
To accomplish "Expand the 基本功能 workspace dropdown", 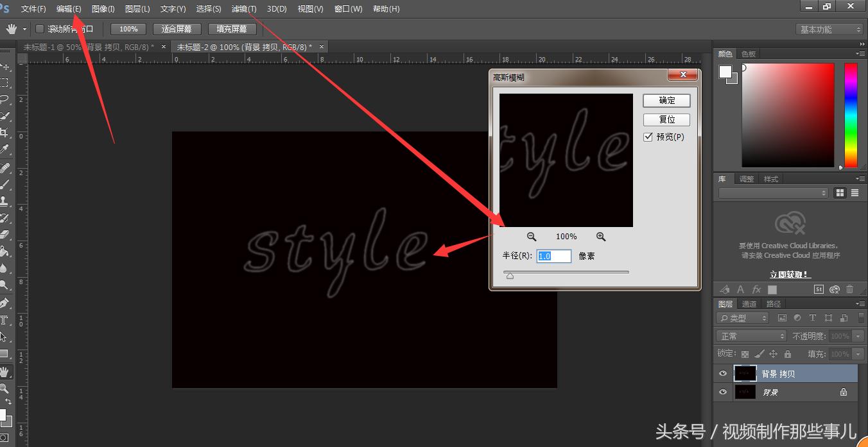I will [829, 30].
